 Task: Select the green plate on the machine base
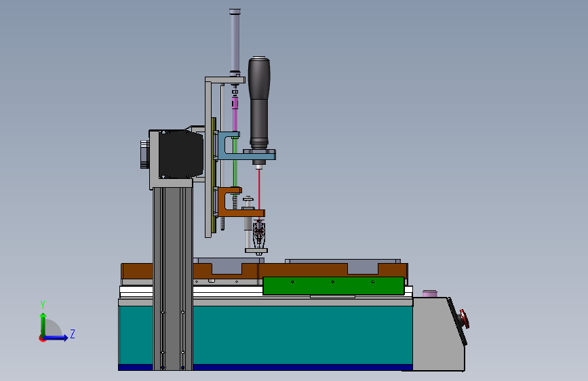coord(334,286)
